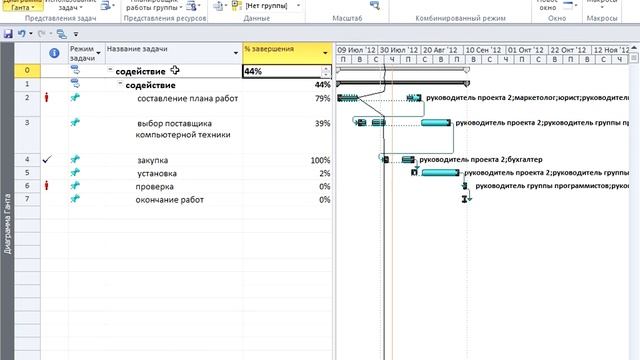Image resolution: width=640 pixels, height=360 pixels.
Task: Click the Название задачи column header
Action: click(x=173, y=53)
